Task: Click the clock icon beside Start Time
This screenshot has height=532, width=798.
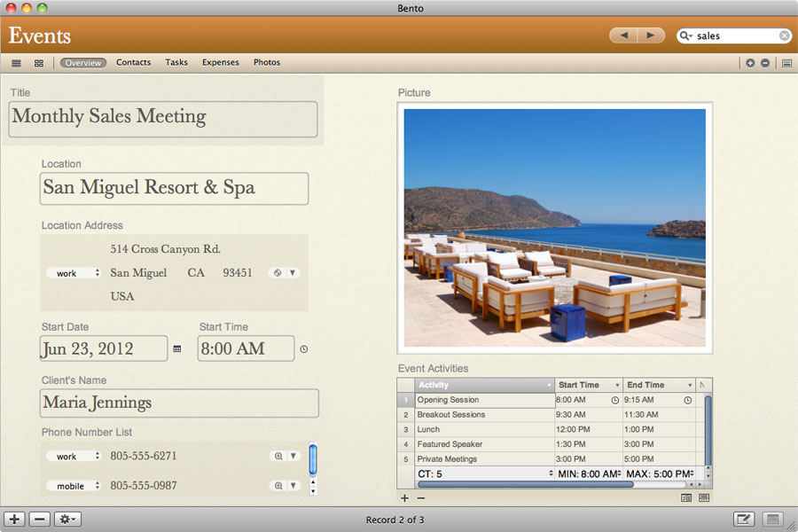Action: pos(304,349)
